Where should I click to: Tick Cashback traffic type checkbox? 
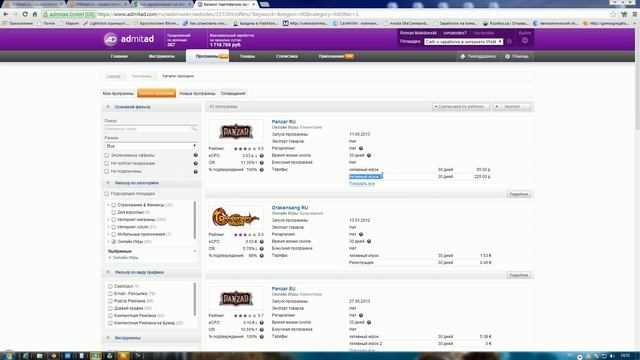110,286
